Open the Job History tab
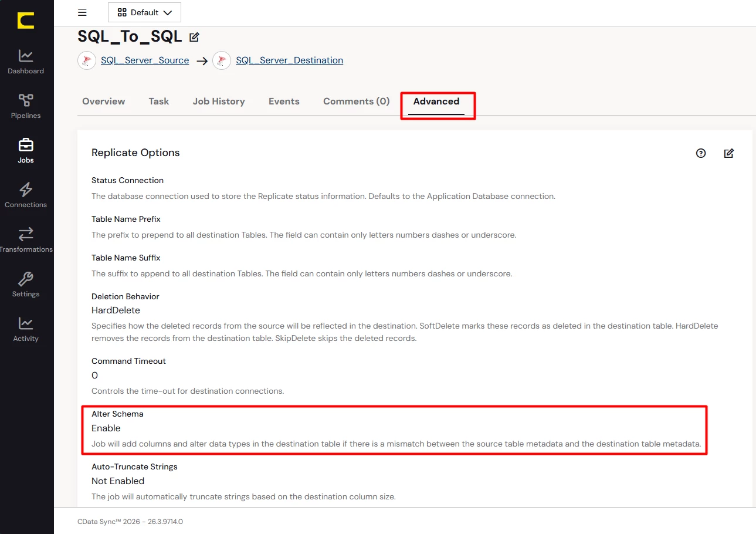 click(x=219, y=102)
